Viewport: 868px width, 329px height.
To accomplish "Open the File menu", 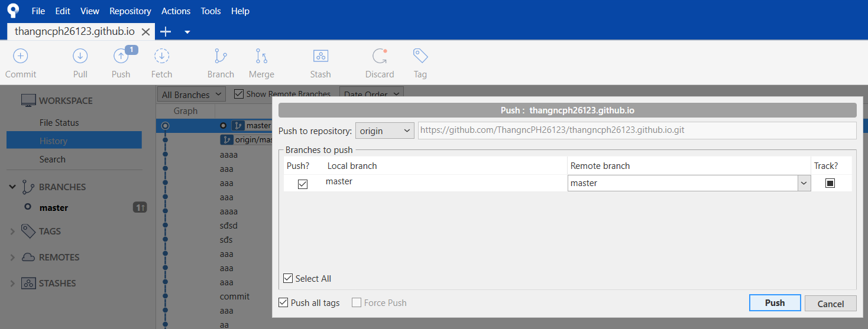I will (x=38, y=11).
